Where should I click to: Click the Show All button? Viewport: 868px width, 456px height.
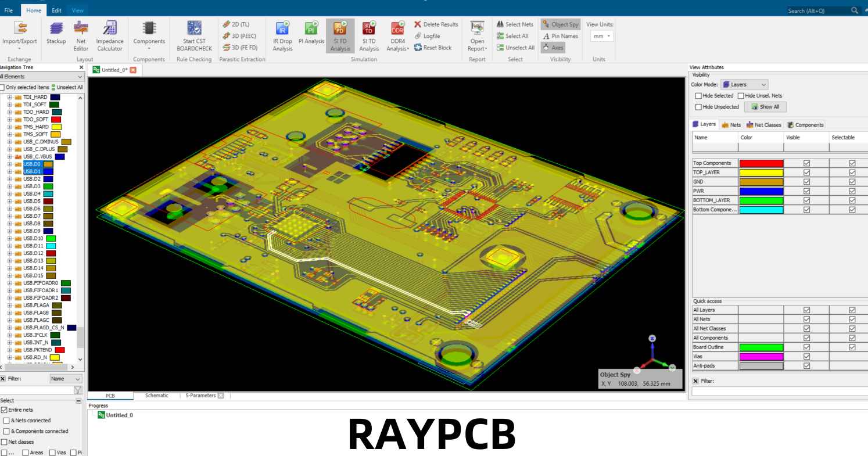click(x=765, y=107)
